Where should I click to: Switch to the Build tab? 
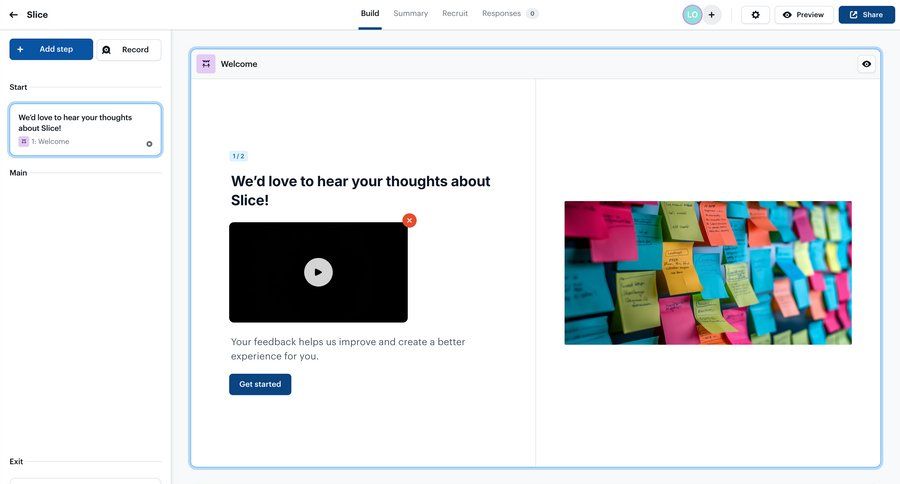coord(370,14)
